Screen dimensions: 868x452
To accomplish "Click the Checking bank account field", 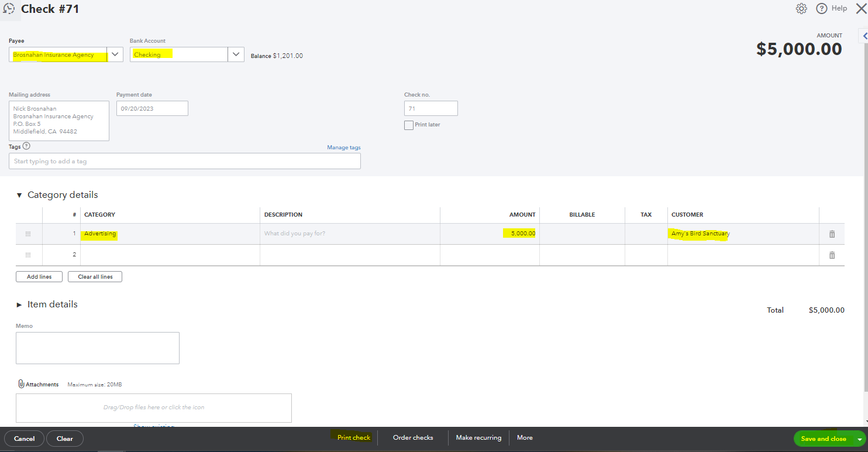I will (179, 54).
